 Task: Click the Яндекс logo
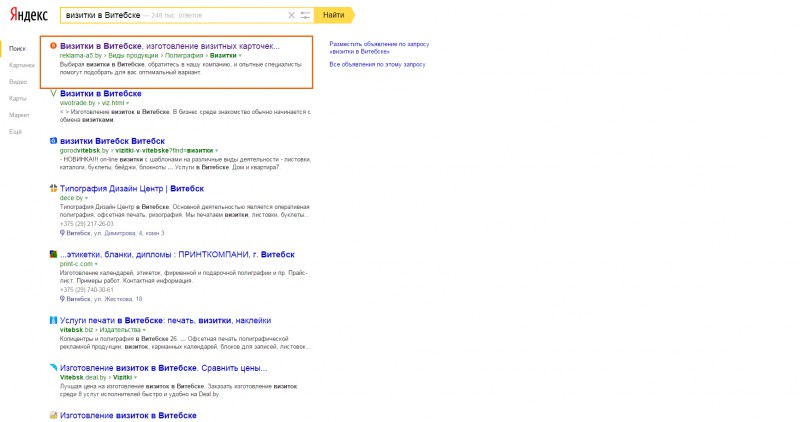click(x=29, y=15)
